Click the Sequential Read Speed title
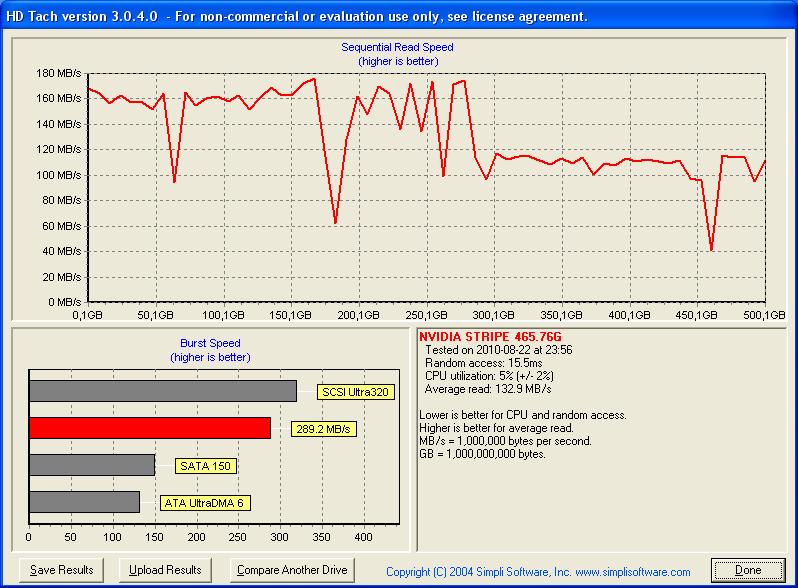Image resolution: width=798 pixels, height=588 pixels. [x=397, y=47]
